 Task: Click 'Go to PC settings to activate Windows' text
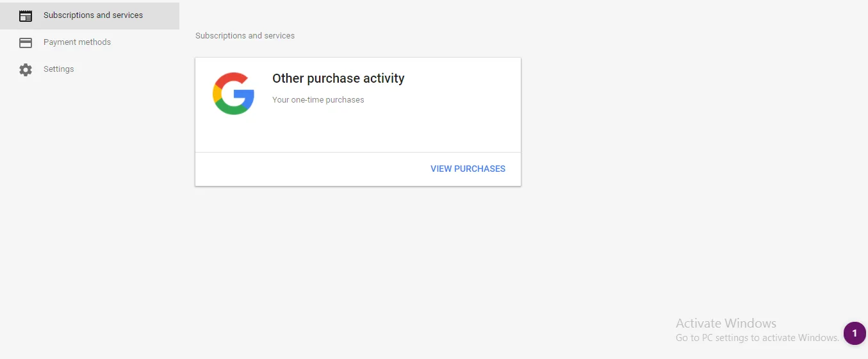pos(757,338)
